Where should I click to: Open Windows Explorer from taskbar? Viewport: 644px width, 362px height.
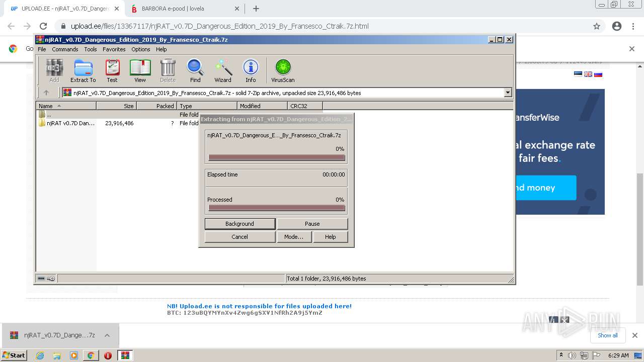[x=57, y=355]
